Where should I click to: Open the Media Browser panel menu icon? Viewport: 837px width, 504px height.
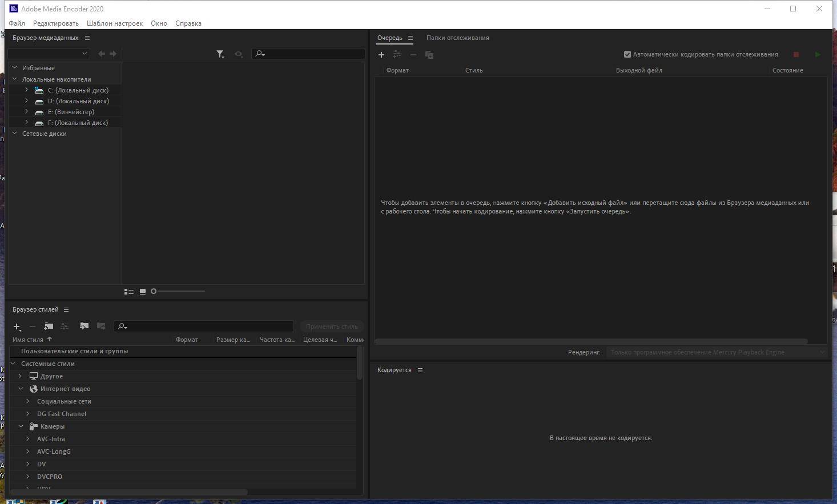pos(87,38)
